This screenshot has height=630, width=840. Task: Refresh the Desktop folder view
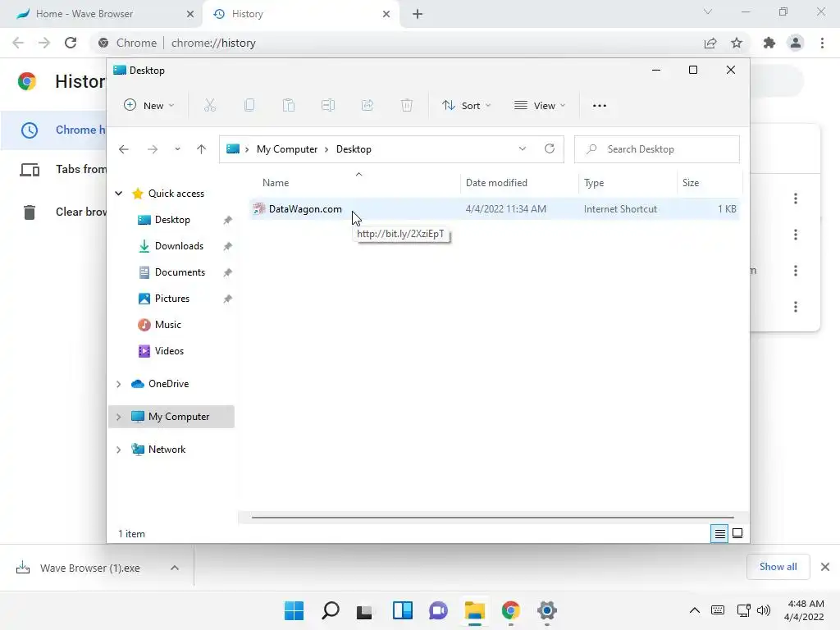(550, 149)
